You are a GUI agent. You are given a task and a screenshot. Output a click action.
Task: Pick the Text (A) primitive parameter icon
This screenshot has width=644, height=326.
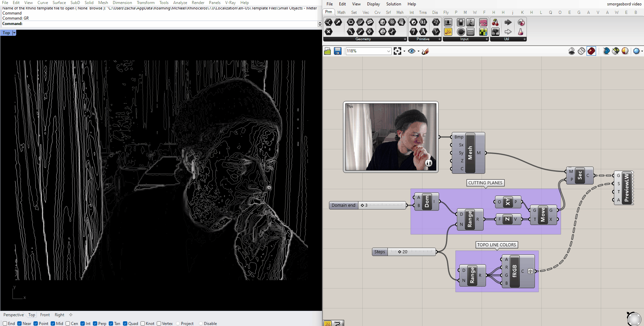click(423, 32)
